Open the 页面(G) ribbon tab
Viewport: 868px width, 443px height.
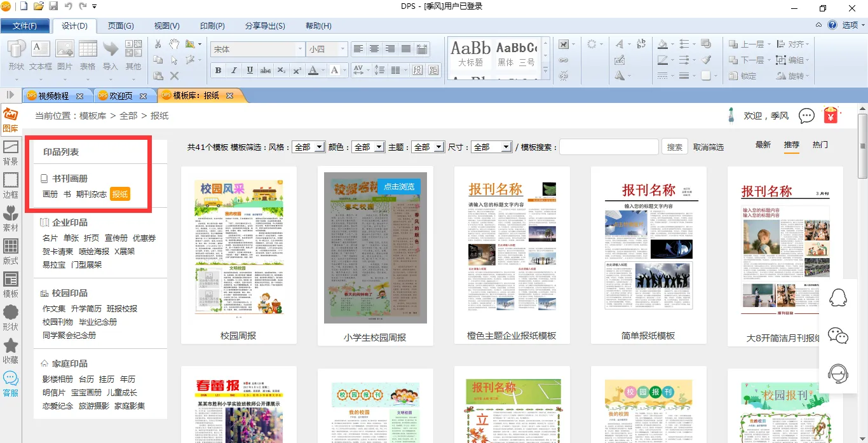point(121,26)
